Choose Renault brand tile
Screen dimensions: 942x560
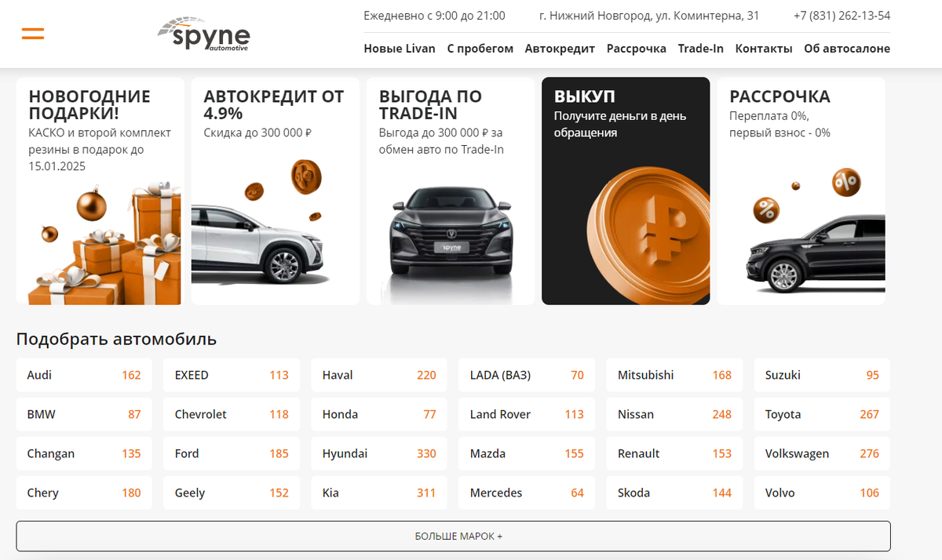click(x=674, y=453)
